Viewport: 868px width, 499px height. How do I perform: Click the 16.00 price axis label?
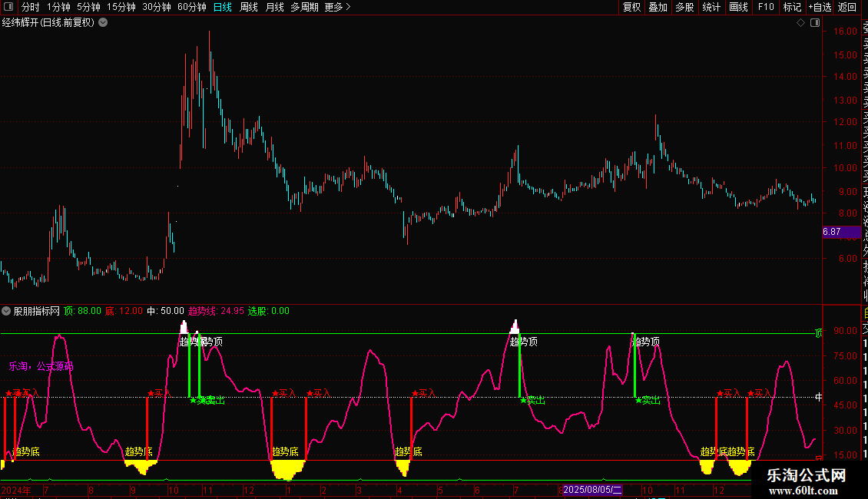coord(845,31)
